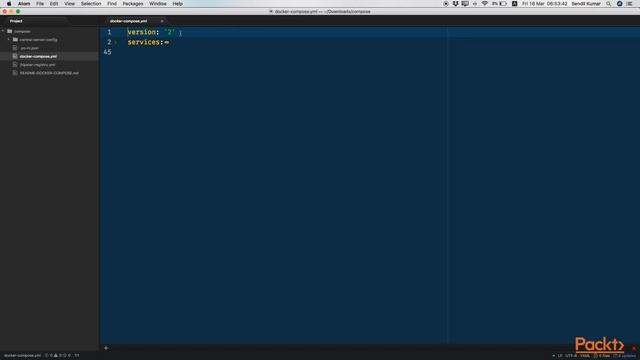640x360 pixels.
Task: Click the README-DOCKER-COMPOSE.md file icon
Action: tap(15, 73)
